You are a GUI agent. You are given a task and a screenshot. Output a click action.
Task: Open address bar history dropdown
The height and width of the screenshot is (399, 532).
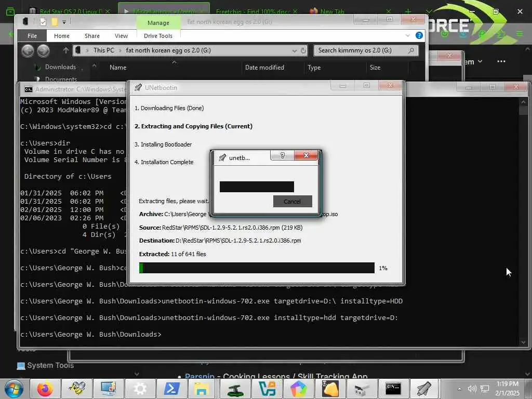tap(294, 51)
